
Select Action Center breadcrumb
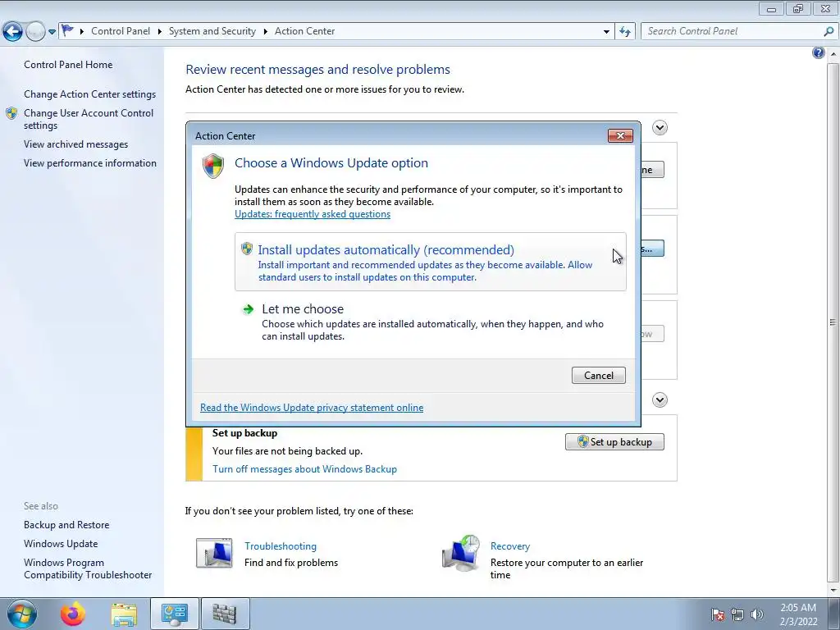click(x=305, y=31)
